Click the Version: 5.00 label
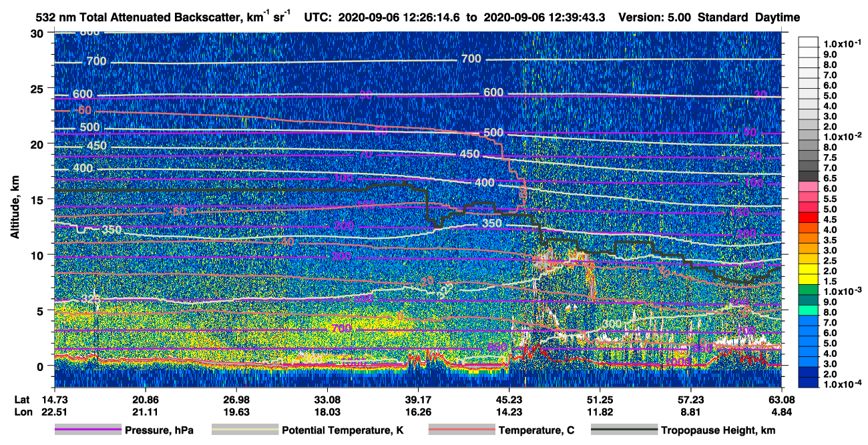This screenshot has height=445, width=868. [x=656, y=18]
